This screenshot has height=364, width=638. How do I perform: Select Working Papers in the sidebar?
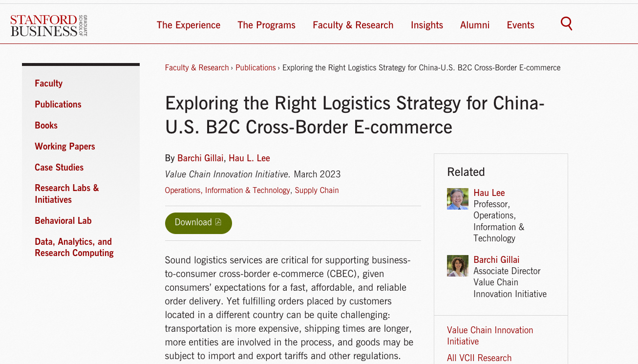coord(64,146)
